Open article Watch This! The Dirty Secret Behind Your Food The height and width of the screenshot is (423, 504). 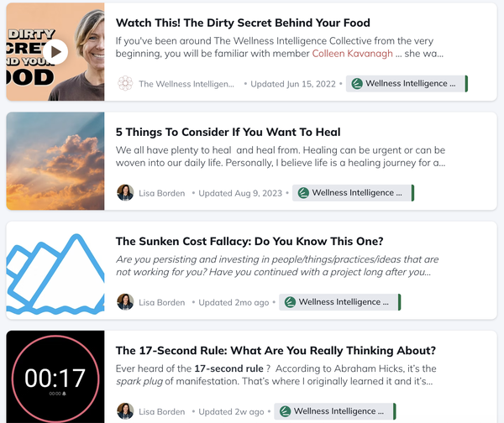(243, 23)
